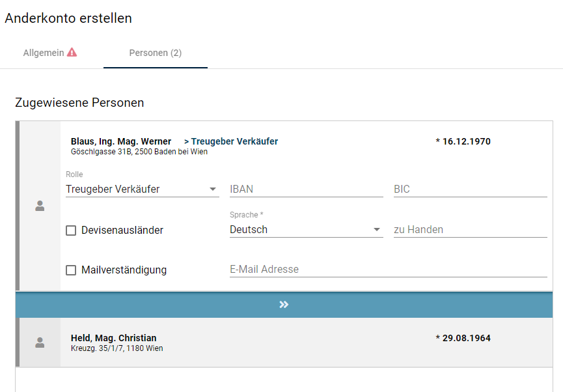Click person icon beside Werner Blaus
Viewport: 563px width, 392px height.
40,206
